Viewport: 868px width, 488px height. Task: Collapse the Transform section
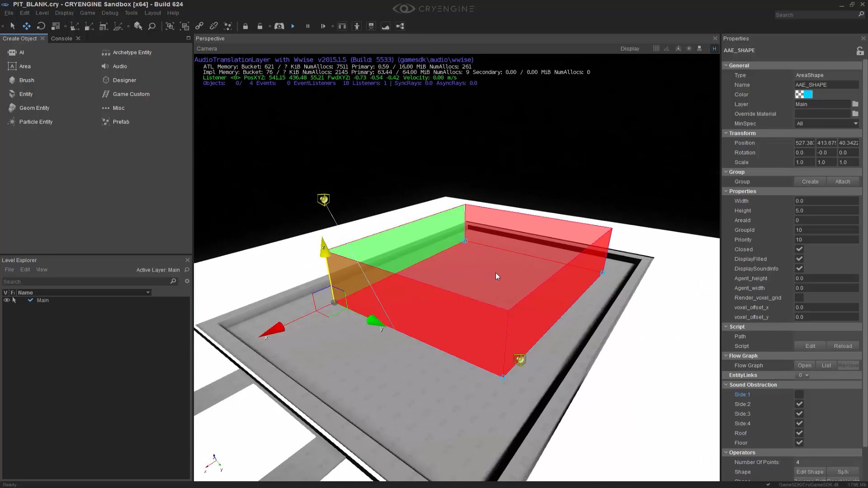pos(726,133)
